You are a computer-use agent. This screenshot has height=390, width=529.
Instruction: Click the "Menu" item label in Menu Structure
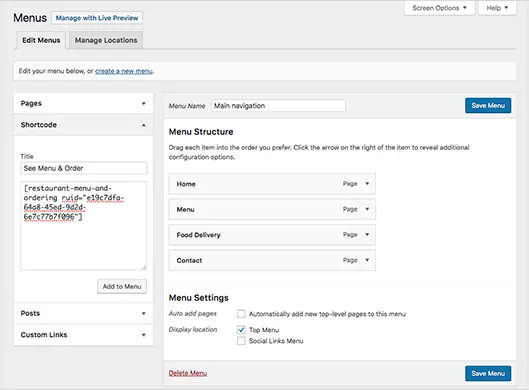coord(185,210)
